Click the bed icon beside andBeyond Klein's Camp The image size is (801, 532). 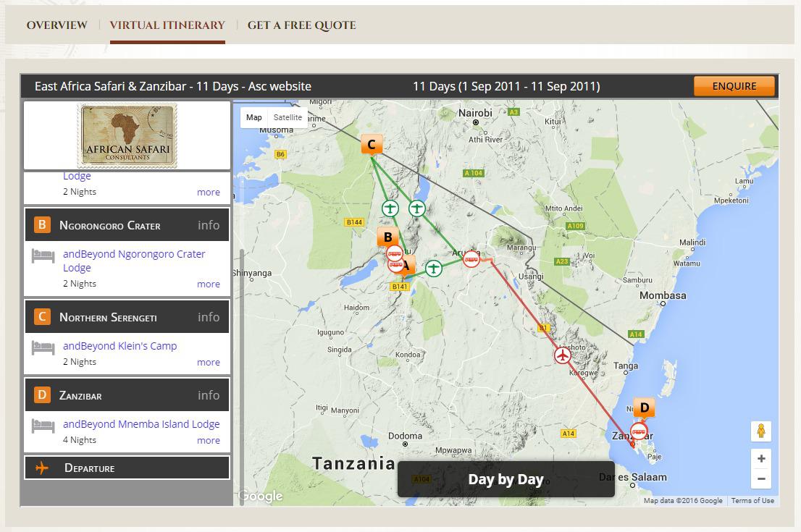click(x=43, y=347)
